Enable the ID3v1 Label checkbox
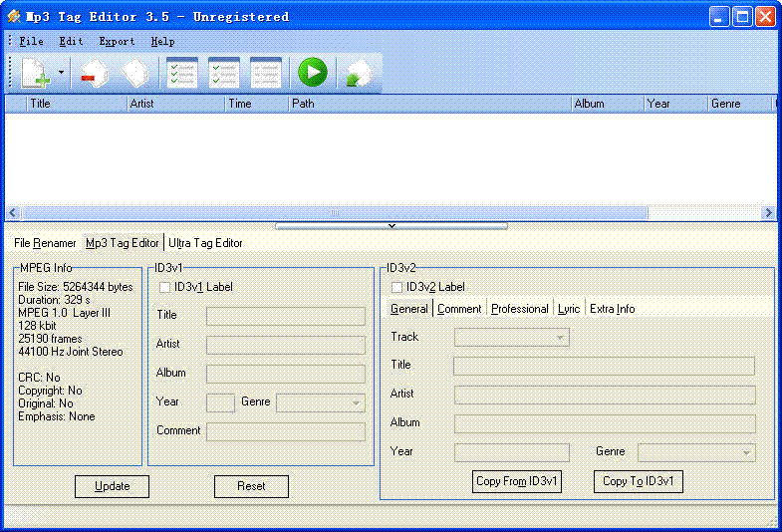 pyautogui.click(x=164, y=287)
